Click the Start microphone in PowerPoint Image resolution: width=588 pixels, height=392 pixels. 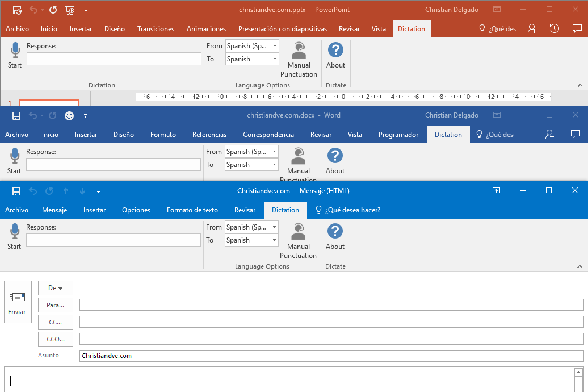15,55
